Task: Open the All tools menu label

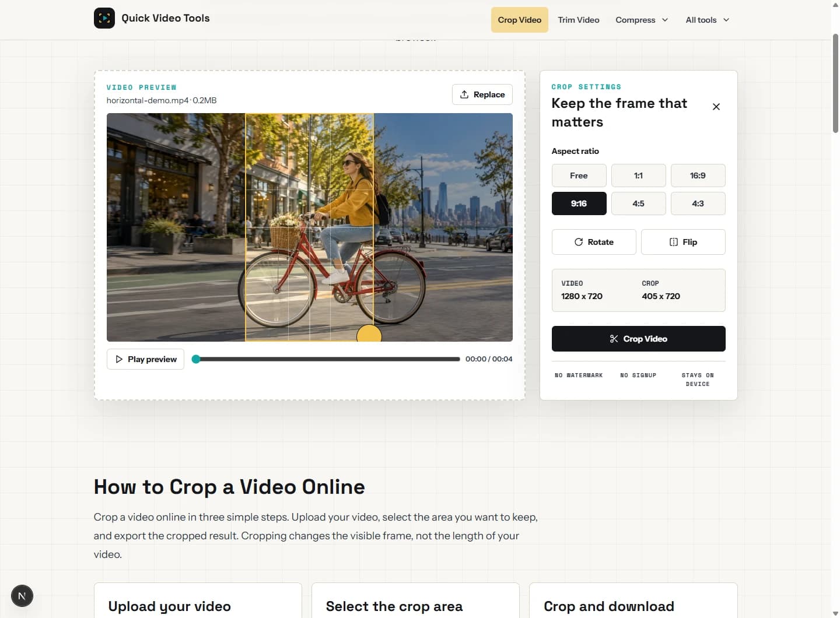Action: 701,20
